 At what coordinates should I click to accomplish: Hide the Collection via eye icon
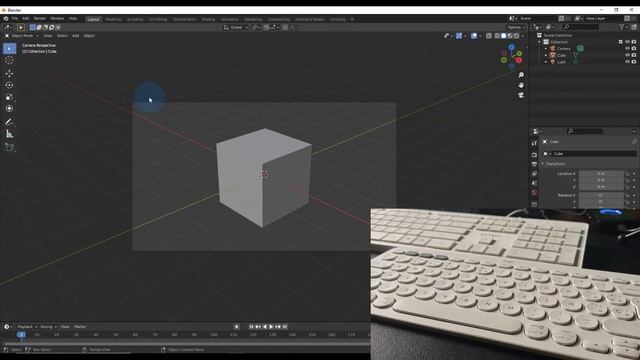point(627,42)
